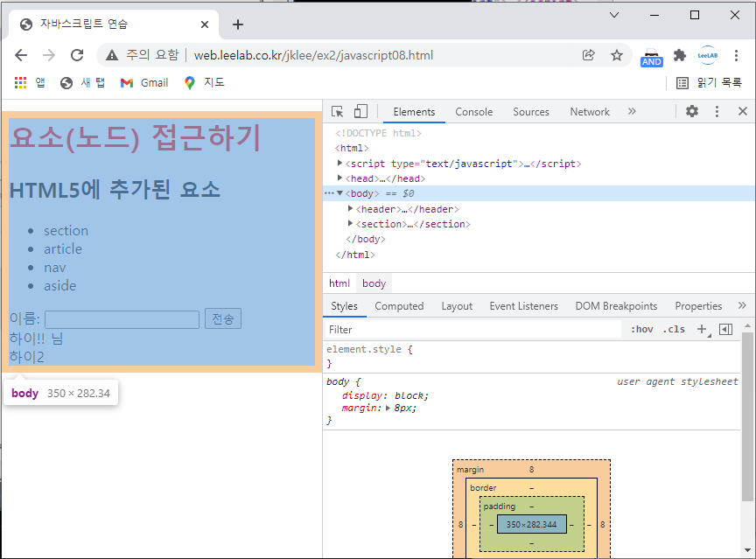This screenshot has height=559, width=756.
Task: Expand the margin shorthand property
Action: 388,409
